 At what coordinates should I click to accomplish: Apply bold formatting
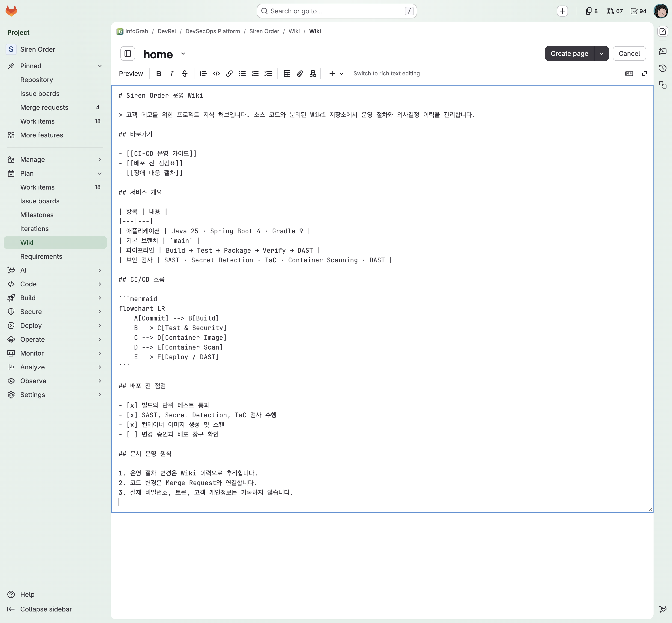pyautogui.click(x=158, y=74)
